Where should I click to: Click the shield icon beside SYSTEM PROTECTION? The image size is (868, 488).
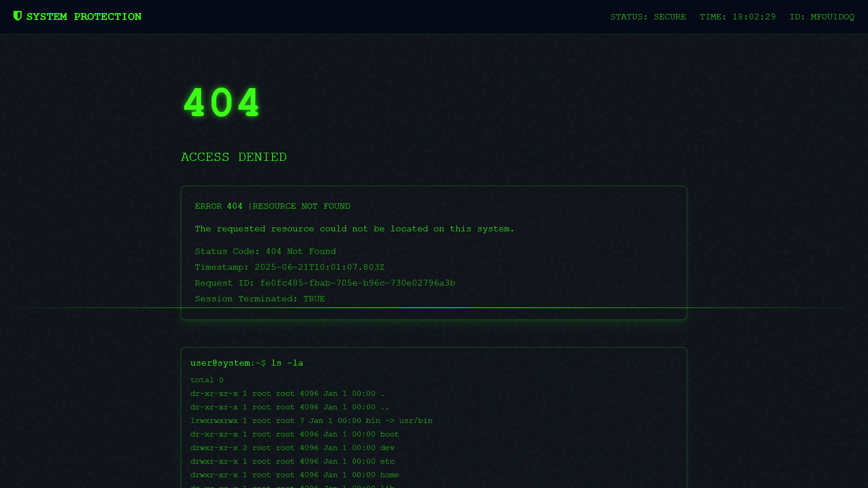18,16
